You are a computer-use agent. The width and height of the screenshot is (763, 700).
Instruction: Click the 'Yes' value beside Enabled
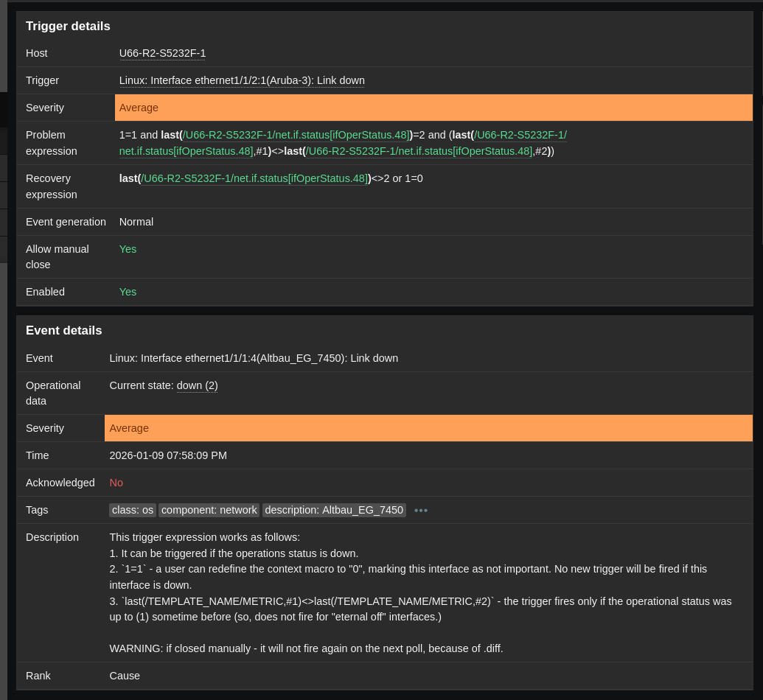pyautogui.click(x=128, y=292)
